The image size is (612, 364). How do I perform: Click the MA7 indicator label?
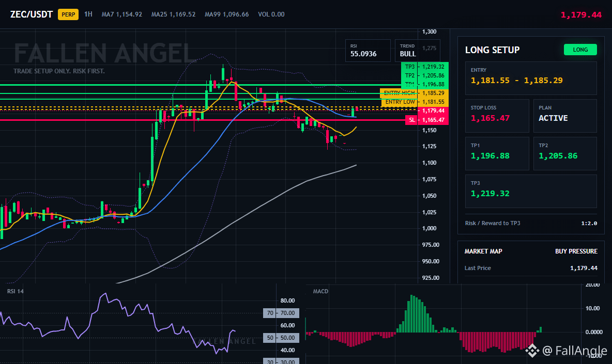[x=108, y=14]
